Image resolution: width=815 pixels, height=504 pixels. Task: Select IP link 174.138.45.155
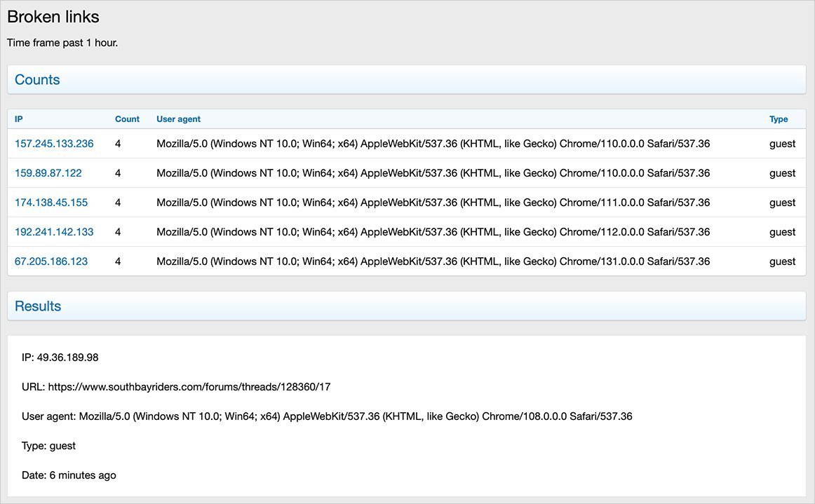[51, 203]
